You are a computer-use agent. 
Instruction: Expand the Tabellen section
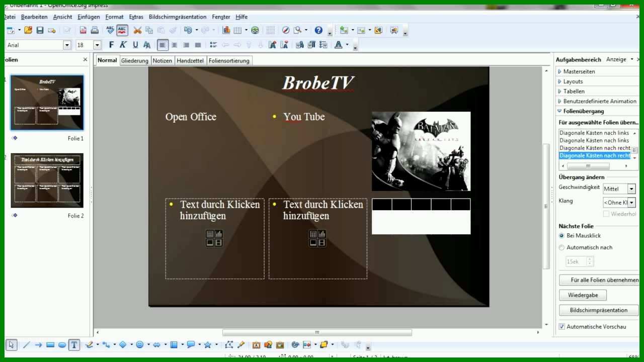click(574, 92)
